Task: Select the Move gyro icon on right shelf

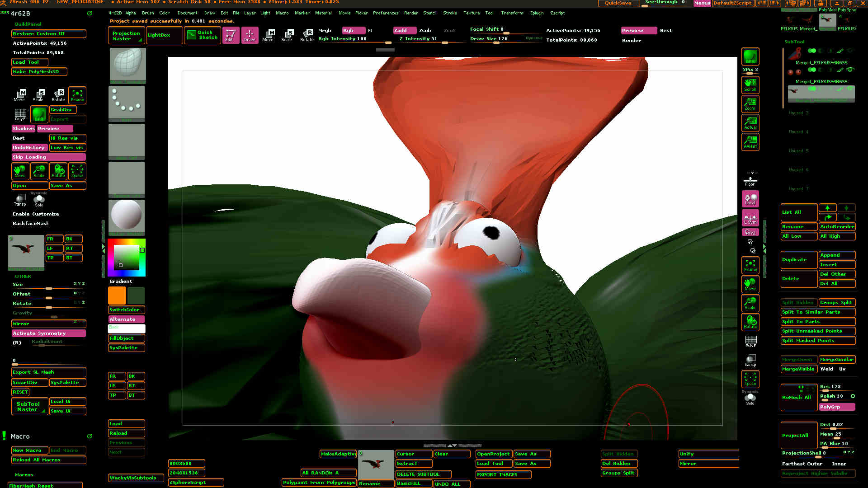Action: [750, 284]
